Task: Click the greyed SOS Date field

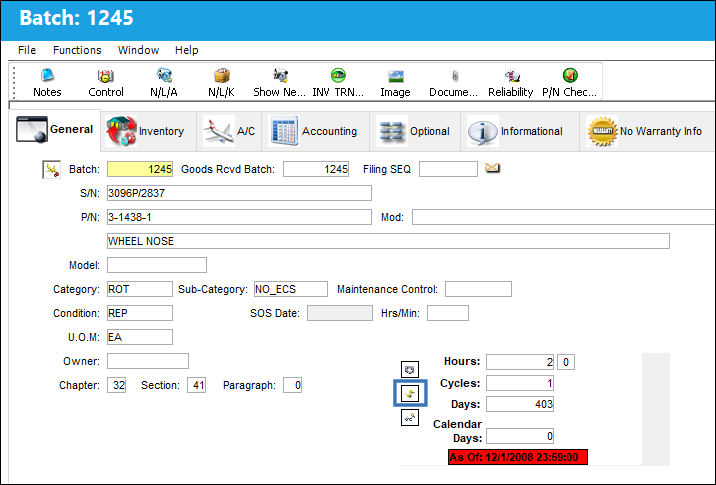Action: click(340, 313)
